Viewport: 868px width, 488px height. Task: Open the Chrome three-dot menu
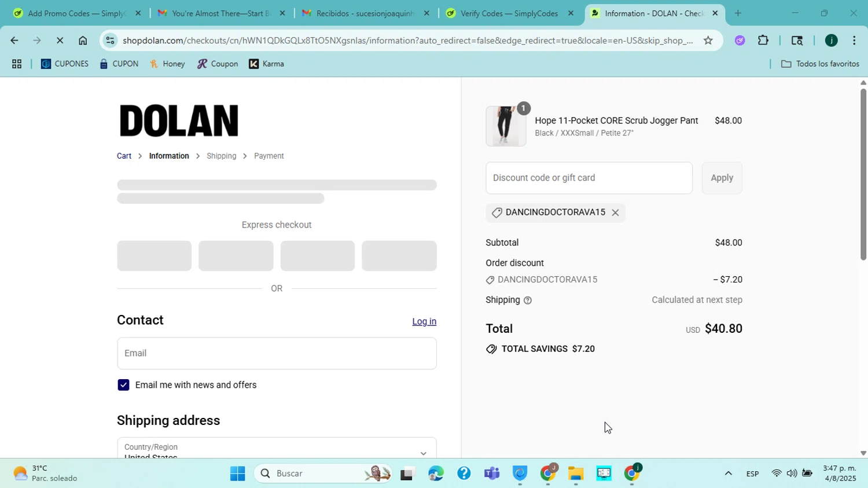click(854, 41)
